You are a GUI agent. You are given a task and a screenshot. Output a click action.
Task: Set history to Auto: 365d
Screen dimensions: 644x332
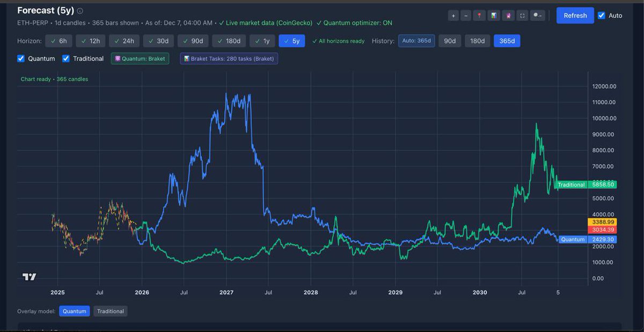[416, 41]
